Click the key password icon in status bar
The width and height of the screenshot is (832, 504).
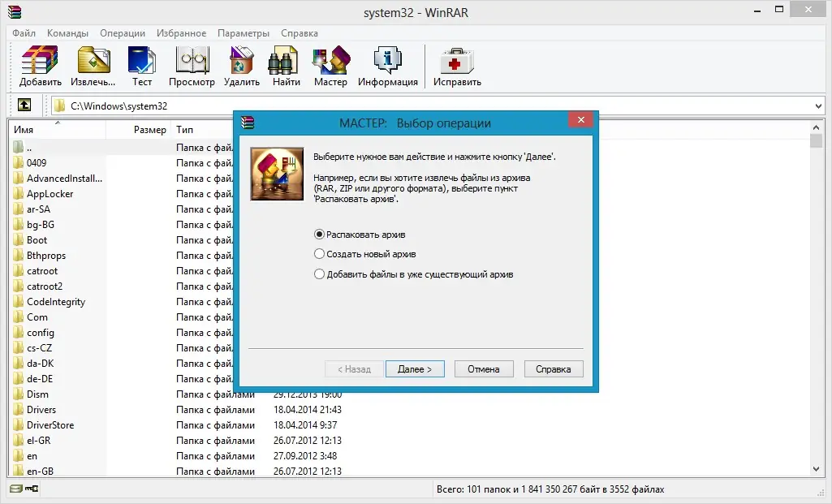coord(32,489)
